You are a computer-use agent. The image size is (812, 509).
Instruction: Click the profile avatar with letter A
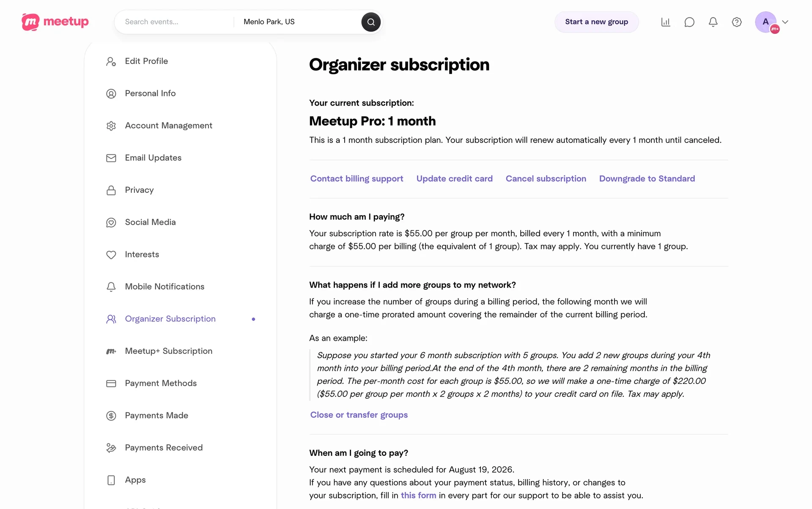tap(766, 22)
